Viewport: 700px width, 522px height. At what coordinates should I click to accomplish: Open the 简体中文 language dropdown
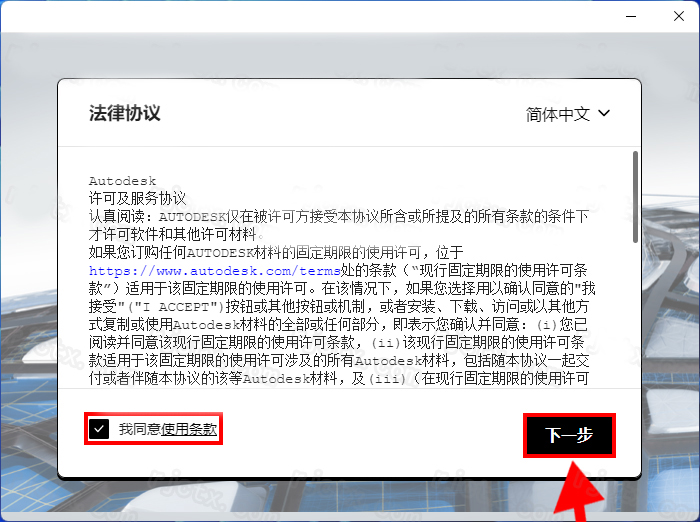click(x=567, y=114)
